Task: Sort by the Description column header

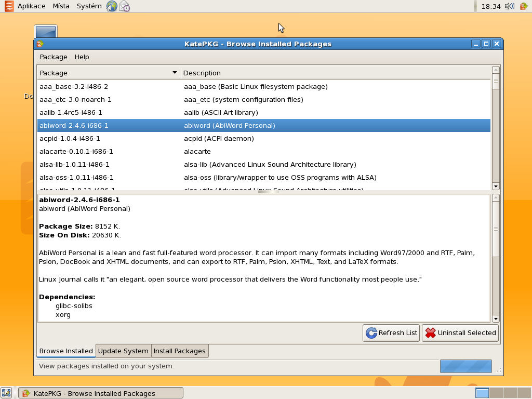Action: point(336,73)
